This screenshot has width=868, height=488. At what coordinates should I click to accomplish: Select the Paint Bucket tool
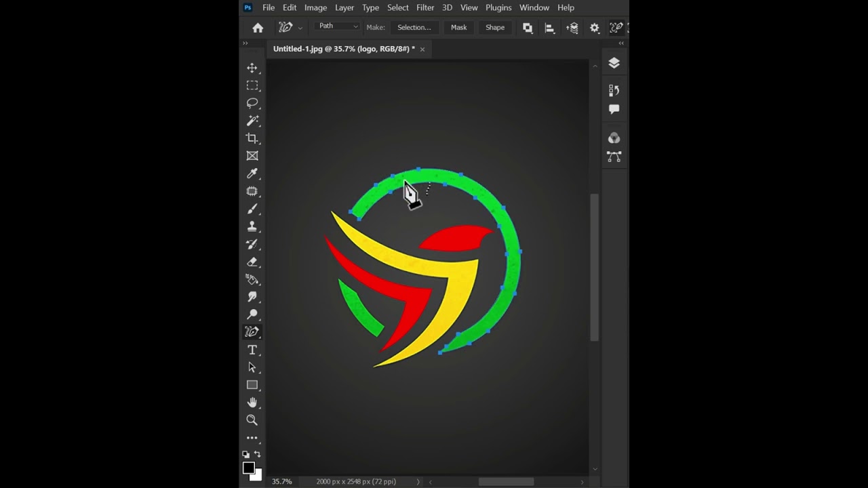[x=252, y=279]
